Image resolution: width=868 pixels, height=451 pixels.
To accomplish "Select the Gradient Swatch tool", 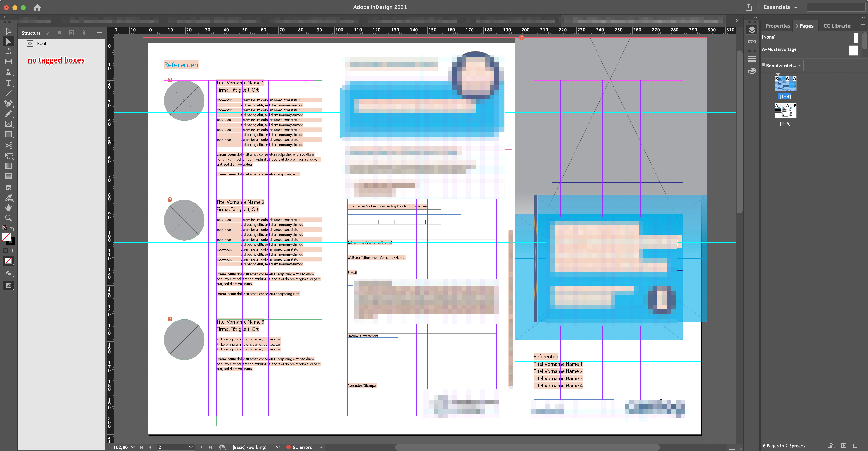I will point(8,166).
